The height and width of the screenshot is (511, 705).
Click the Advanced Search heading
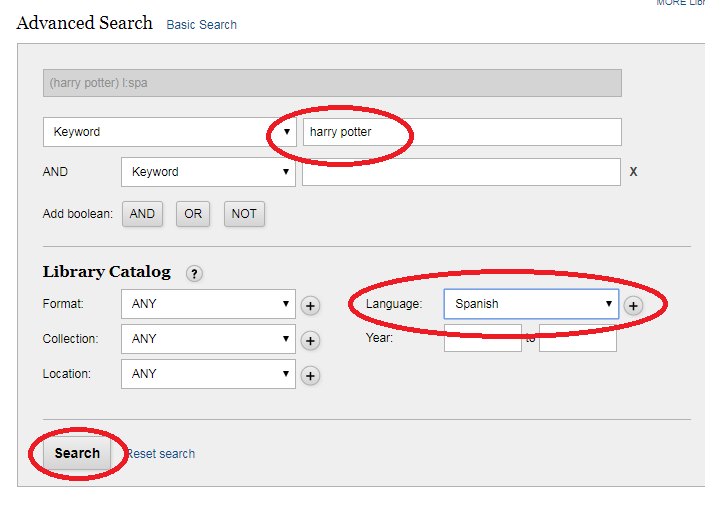[85, 23]
